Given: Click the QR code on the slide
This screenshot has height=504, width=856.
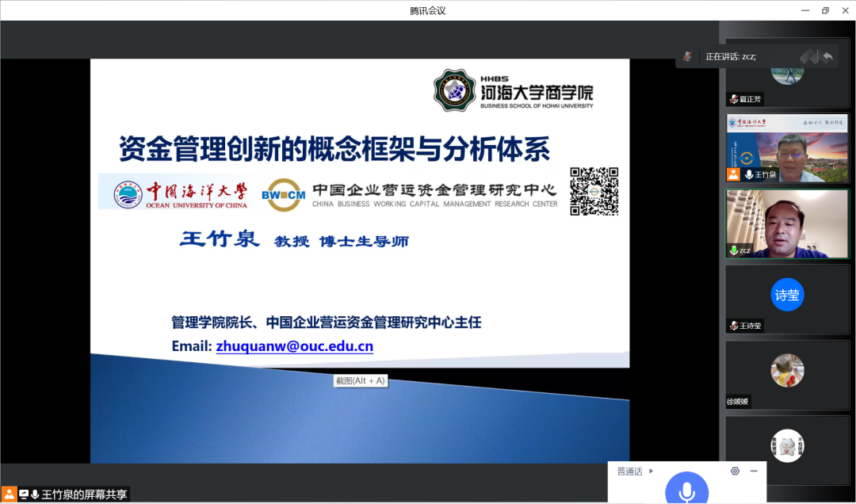Looking at the screenshot, I should pos(594,191).
